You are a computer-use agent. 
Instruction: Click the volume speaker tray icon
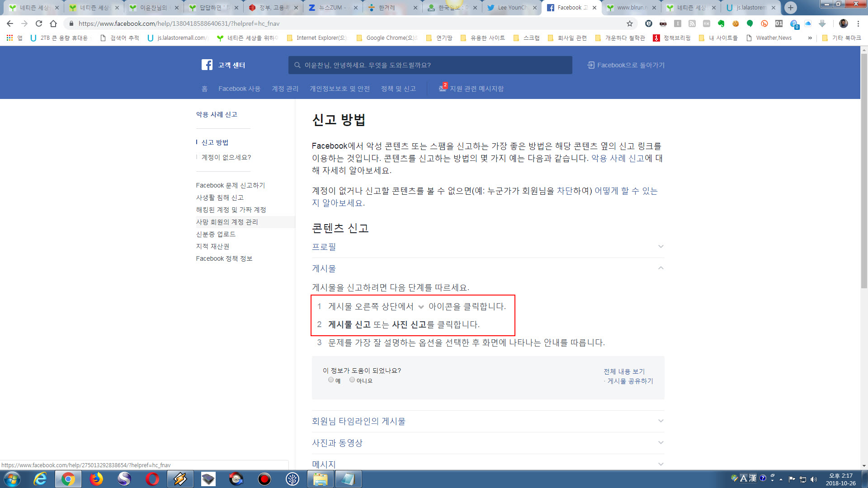pos(814,479)
